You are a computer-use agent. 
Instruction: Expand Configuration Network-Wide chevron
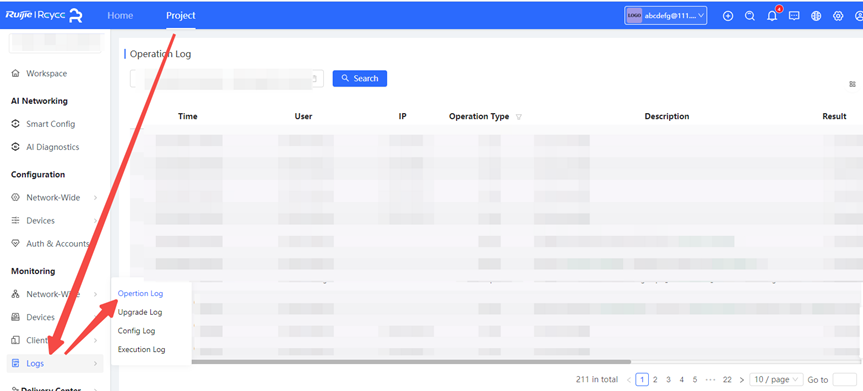(x=95, y=197)
